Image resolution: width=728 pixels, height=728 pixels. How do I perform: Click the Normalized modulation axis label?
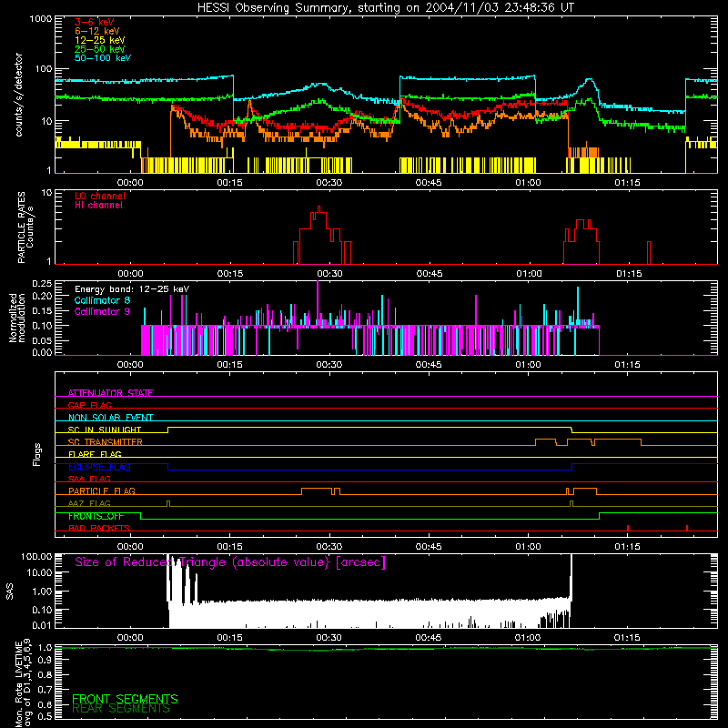17,318
